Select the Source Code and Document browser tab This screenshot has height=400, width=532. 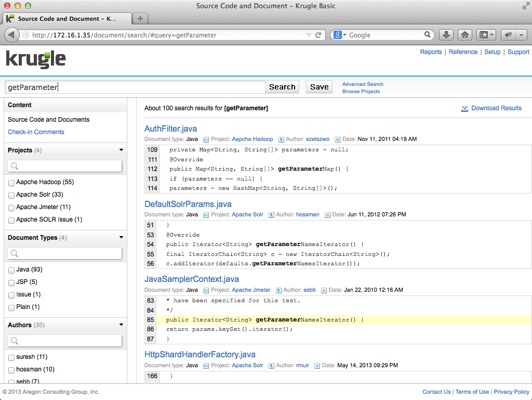click(x=67, y=18)
